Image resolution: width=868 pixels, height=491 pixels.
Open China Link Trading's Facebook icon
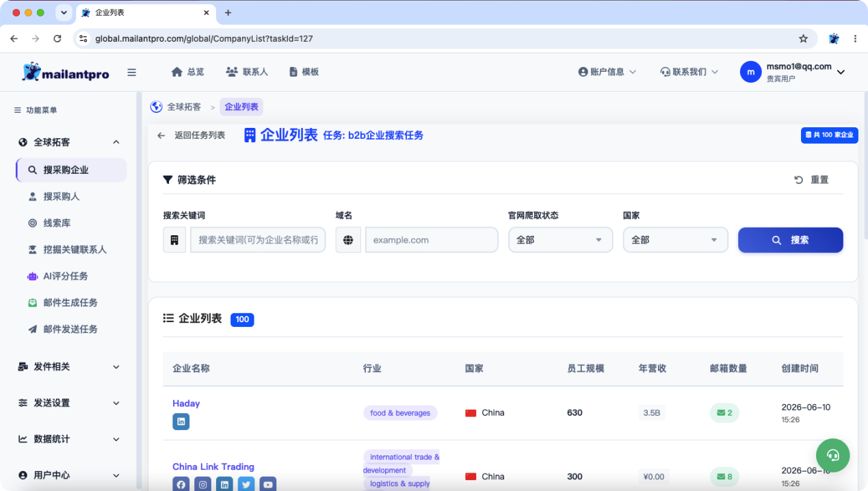click(x=181, y=484)
